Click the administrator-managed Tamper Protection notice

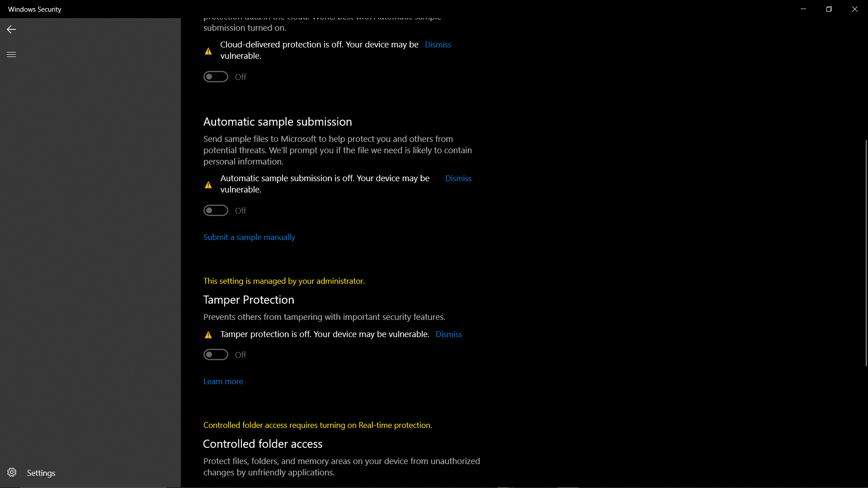[284, 281]
